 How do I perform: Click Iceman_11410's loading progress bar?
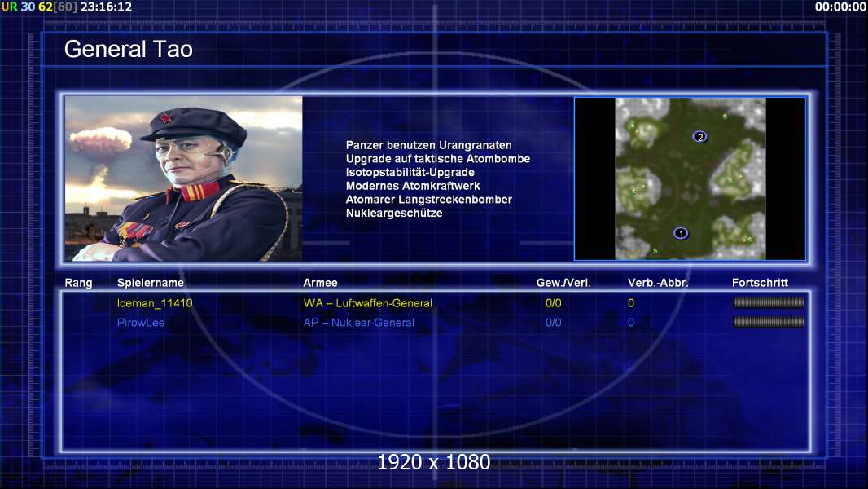[x=769, y=302]
